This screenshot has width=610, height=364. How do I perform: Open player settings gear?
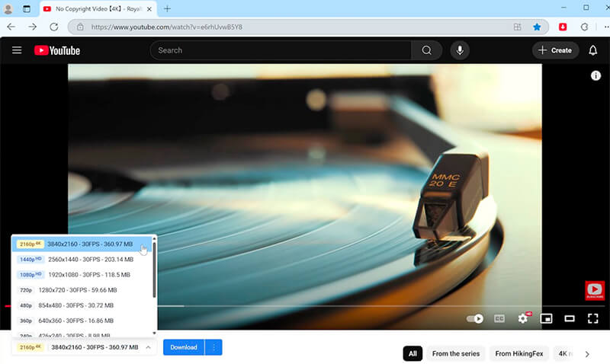coord(523,318)
